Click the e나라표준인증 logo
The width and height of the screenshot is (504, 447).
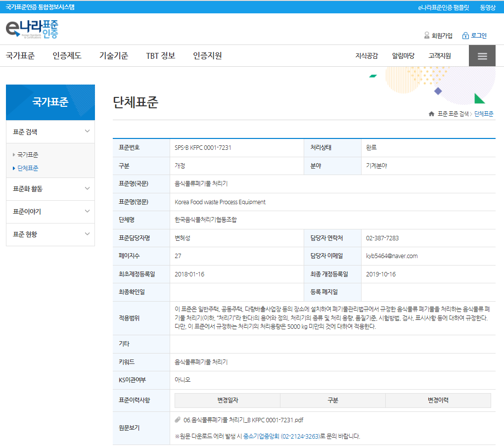point(32,29)
